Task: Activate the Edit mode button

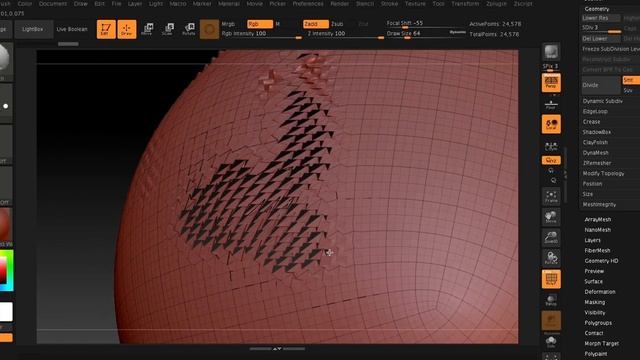Action: 106,29
